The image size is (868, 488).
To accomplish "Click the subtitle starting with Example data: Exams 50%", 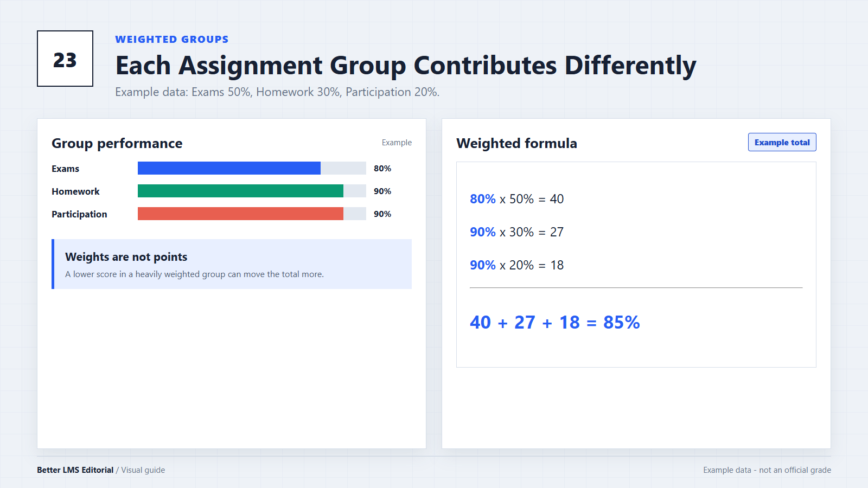I will [277, 92].
